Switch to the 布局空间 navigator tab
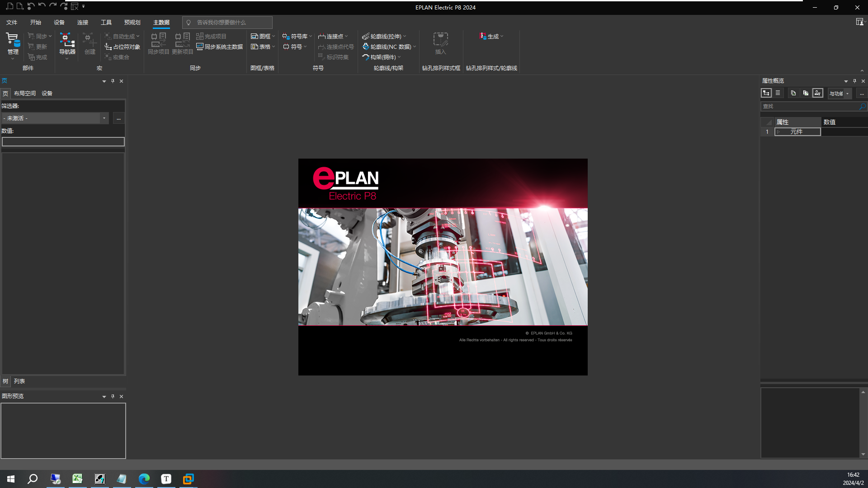The image size is (868, 488). (25, 93)
